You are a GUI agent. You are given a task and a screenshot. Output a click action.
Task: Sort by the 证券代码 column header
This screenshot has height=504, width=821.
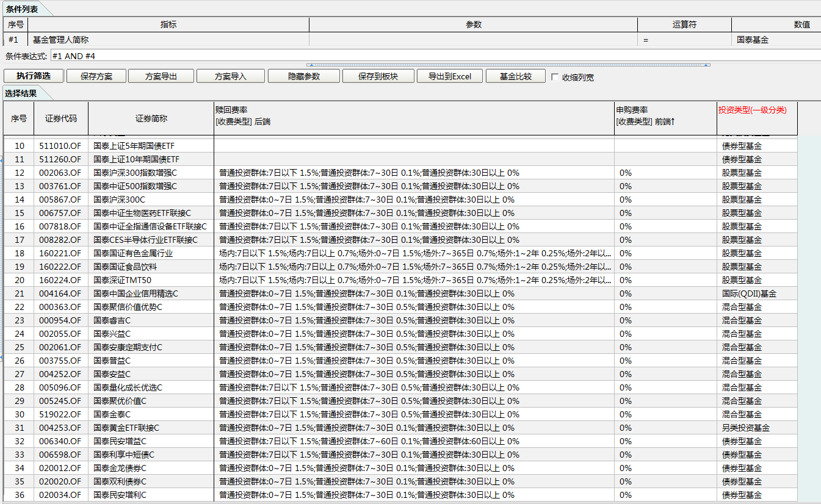pos(61,118)
